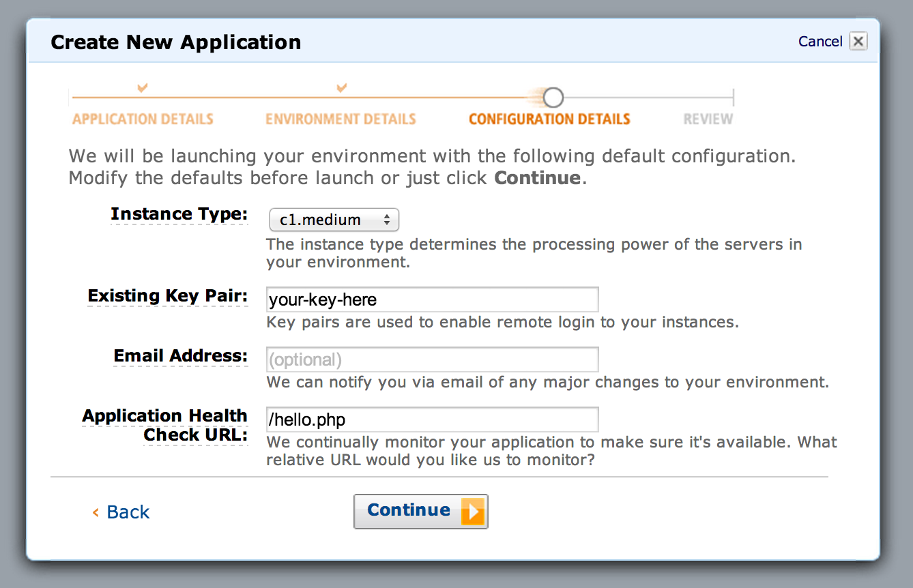Viewport: 913px width, 588px height.
Task: Click the Email Address optional field
Action: click(433, 359)
